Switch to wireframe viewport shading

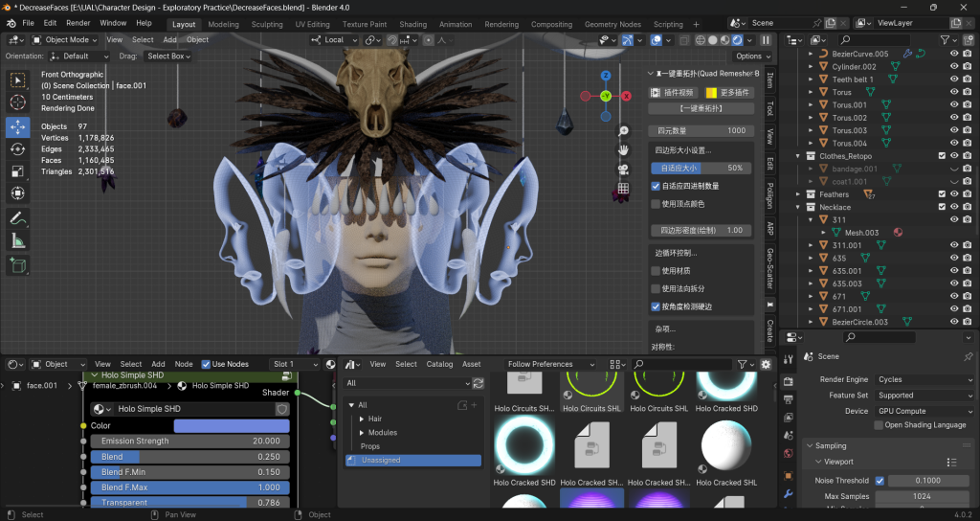click(x=701, y=40)
